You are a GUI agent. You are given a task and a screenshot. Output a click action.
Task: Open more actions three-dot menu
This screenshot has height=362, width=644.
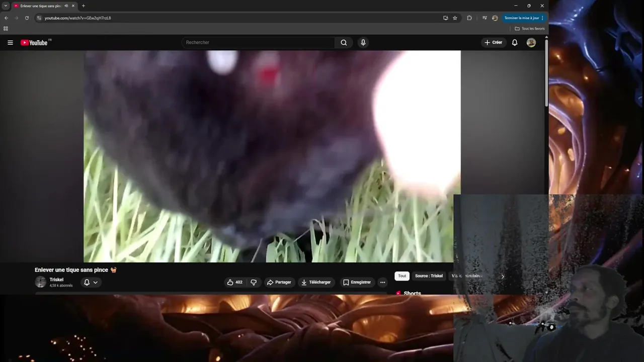coord(382,283)
